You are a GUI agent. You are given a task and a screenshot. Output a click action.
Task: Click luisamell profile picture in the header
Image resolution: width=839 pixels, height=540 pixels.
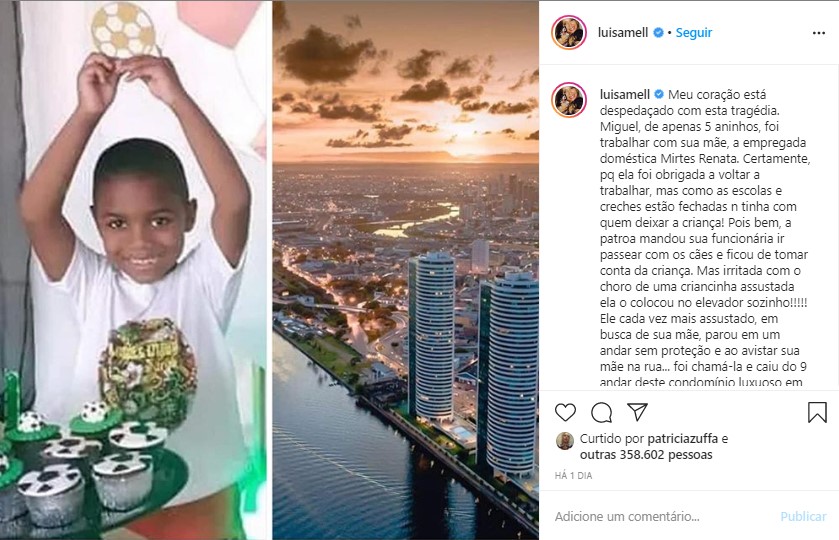(x=569, y=33)
